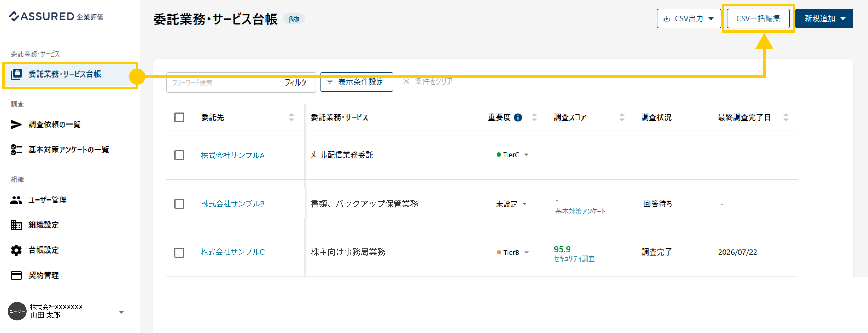
Task: Click the 表示条件設定 button
Action: pos(357,82)
